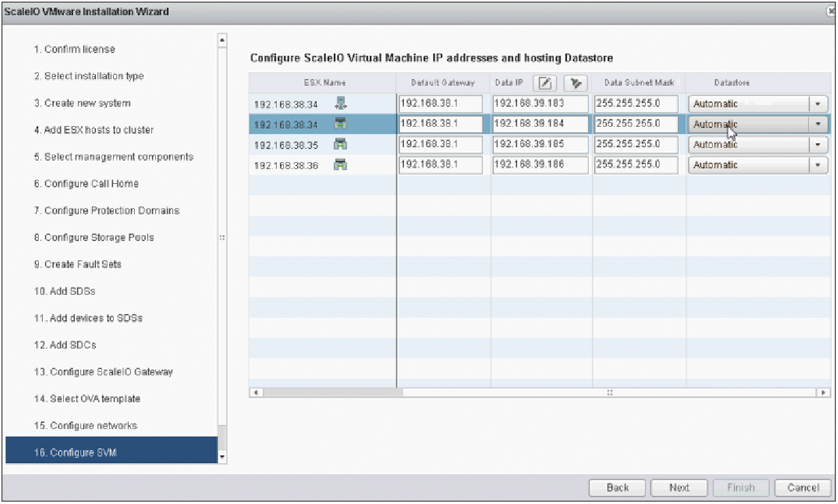Open step 8 Configure Storage Pools
The image size is (838, 504).
pyautogui.click(x=93, y=238)
